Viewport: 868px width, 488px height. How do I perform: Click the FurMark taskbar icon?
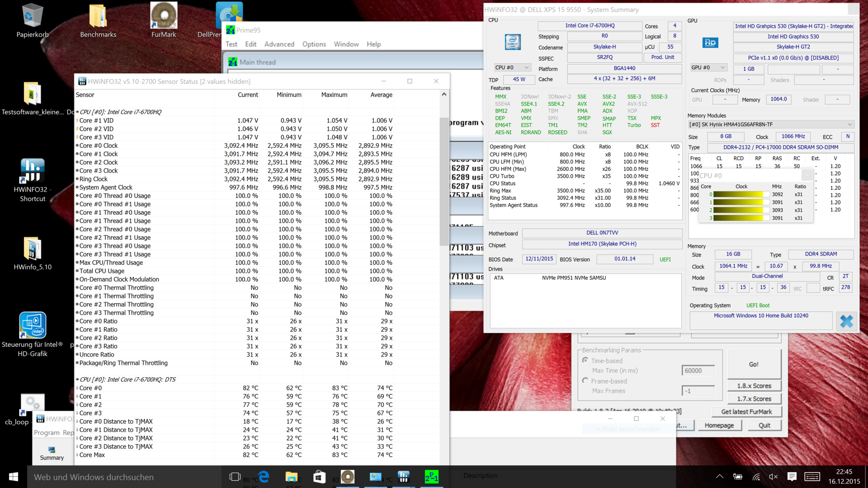347,477
